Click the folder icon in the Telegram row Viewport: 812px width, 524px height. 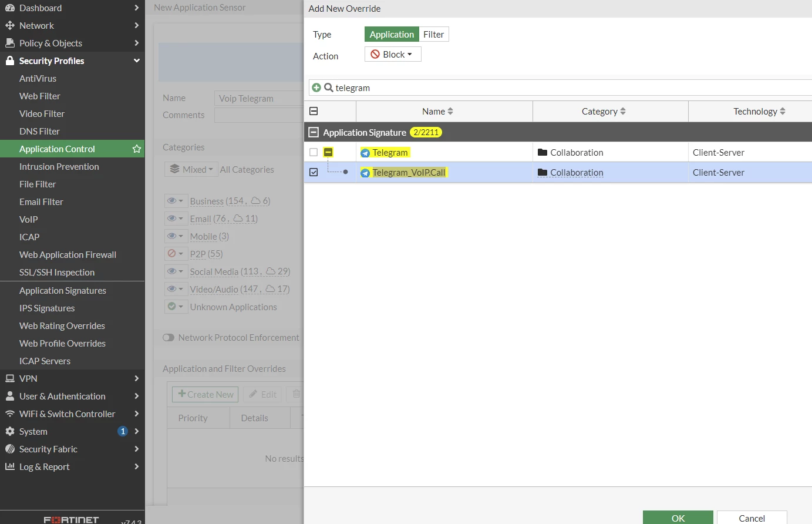pos(543,153)
